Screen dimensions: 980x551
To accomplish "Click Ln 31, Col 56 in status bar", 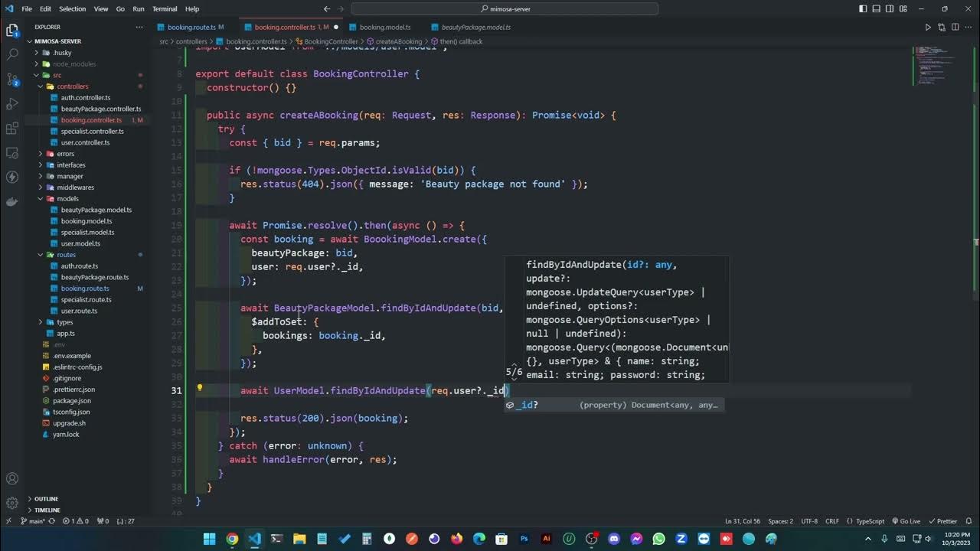I will 743,521.
